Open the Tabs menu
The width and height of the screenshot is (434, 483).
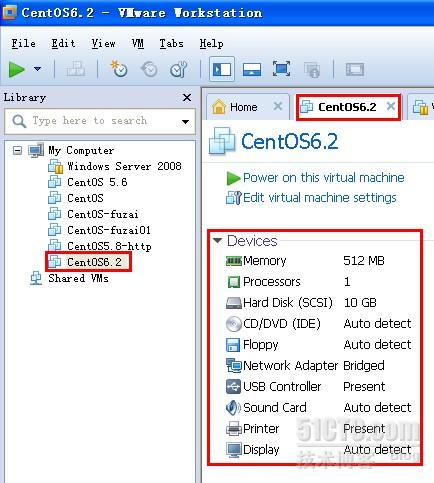tap(171, 44)
